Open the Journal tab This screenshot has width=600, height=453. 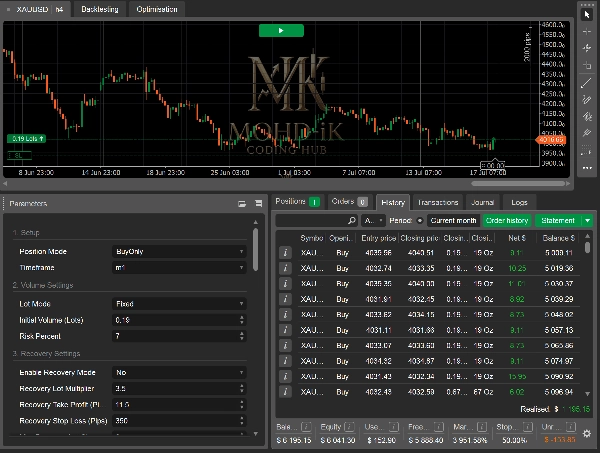[483, 202]
